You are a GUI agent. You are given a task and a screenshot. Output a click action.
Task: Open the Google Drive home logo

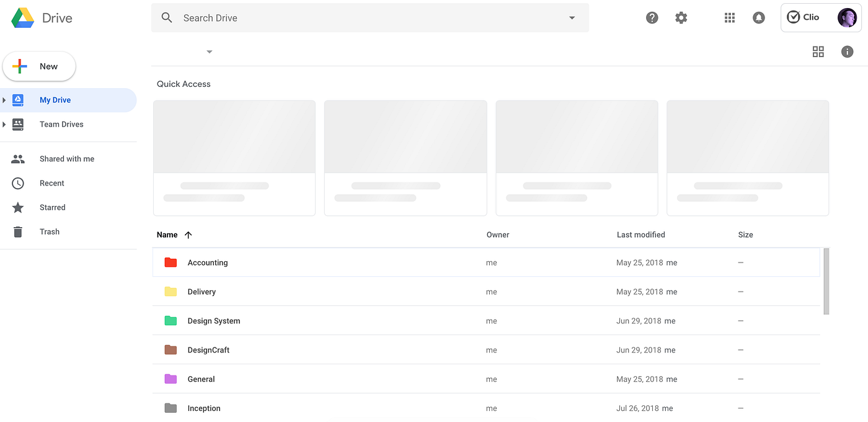[x=41, y=17]
